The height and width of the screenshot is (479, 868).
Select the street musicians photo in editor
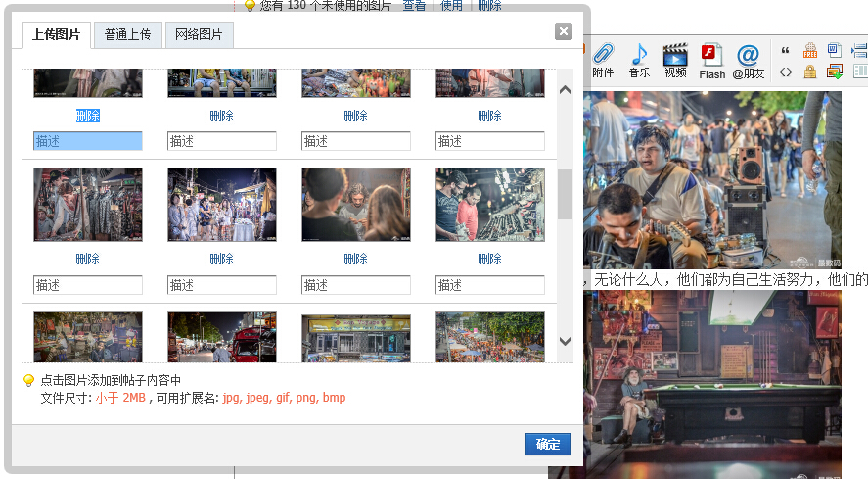point(711,180)
